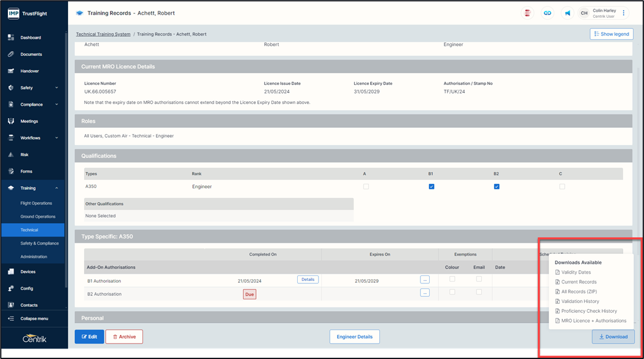Download MRO Licence + Authorisations
The height and width of the screenshot is (359, 644).
pos(591,321)
